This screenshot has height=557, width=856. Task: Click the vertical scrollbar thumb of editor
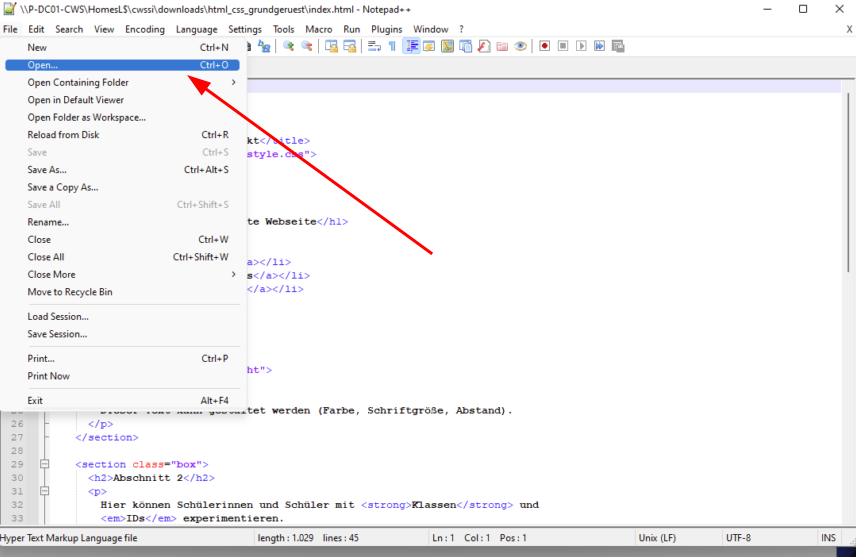[848, 182]
